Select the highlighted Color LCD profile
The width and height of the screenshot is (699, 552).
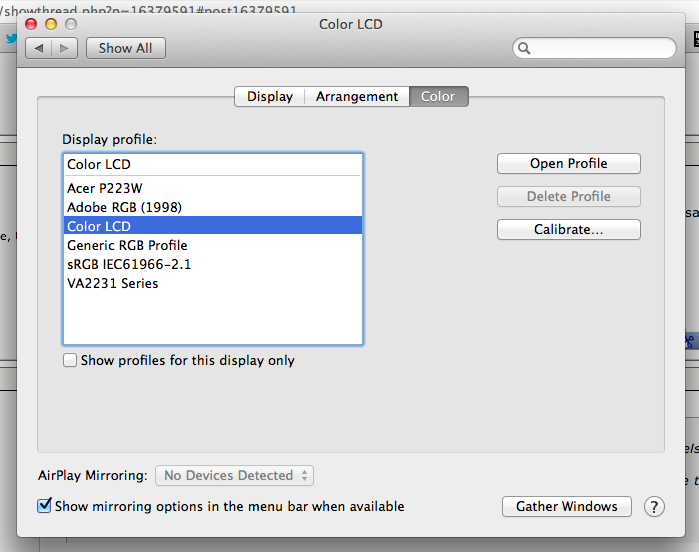[213, 226]
